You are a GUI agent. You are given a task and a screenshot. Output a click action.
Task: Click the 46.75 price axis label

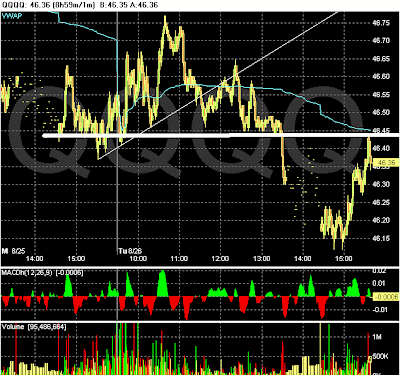click(x=381, y=23)
